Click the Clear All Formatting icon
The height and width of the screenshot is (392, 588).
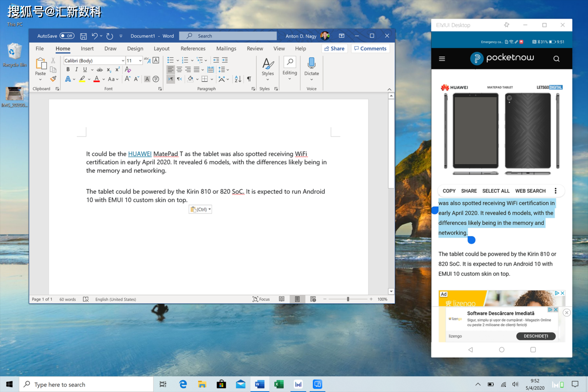128,70
